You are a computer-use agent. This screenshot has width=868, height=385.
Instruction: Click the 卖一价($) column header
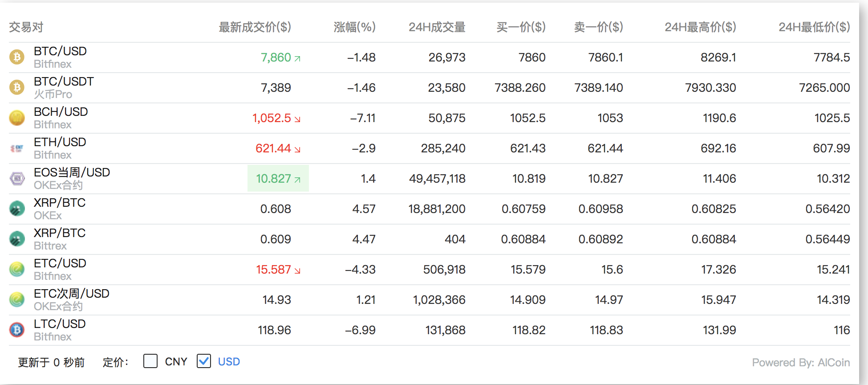coord(599,27)
